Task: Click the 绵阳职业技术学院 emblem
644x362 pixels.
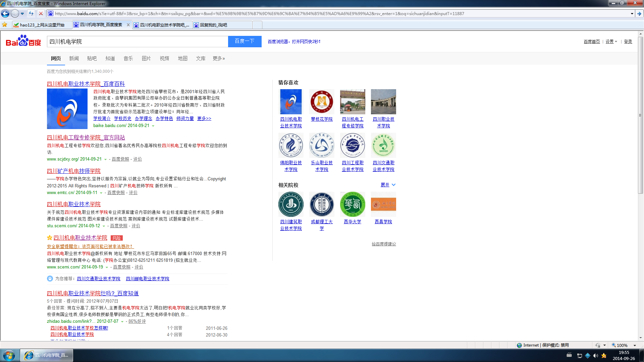Action: [291, 145]
